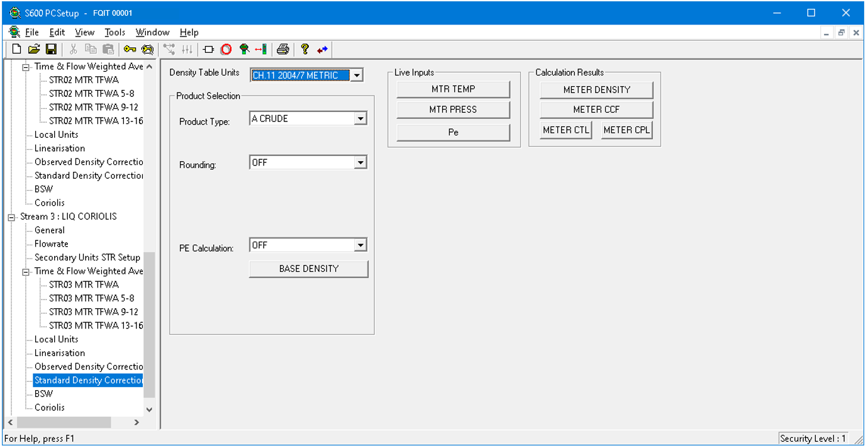Open the PE Calculation dropdown
Image resolution: width=868 pixels, height=448 pixels.
[360, 245]
